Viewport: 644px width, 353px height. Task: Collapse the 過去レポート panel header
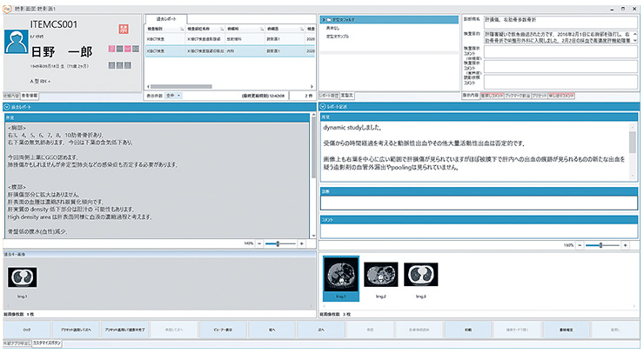point(7,106)
